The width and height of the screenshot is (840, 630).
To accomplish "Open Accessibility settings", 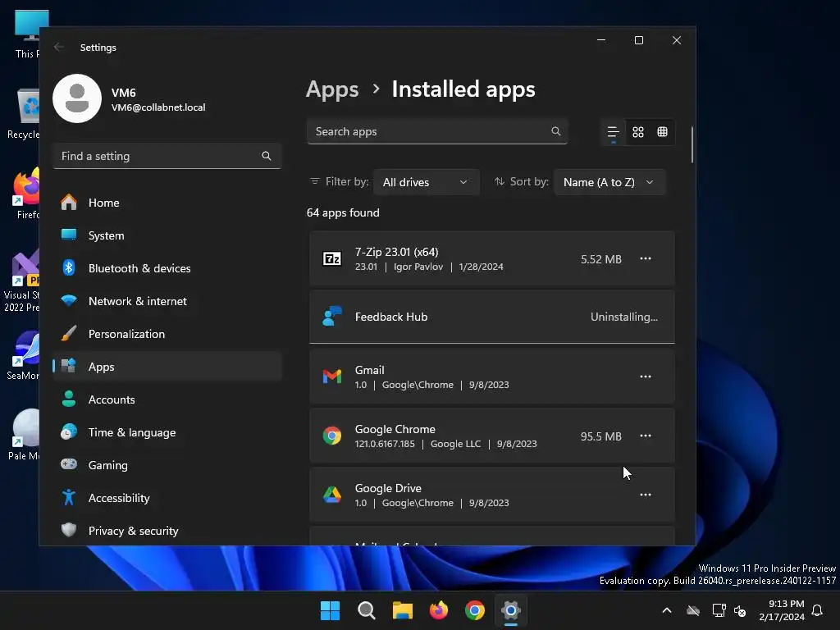I will click(167, 498).
